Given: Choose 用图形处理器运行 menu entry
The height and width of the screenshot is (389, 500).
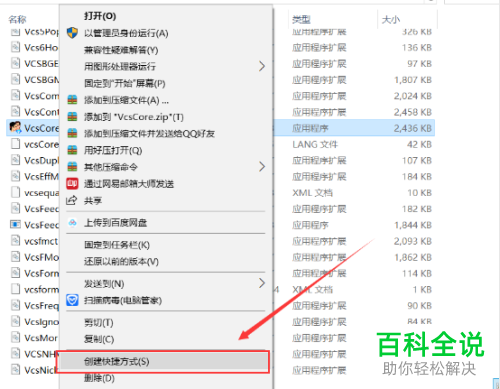Looking at the screenshot, I should pos(120,66).
